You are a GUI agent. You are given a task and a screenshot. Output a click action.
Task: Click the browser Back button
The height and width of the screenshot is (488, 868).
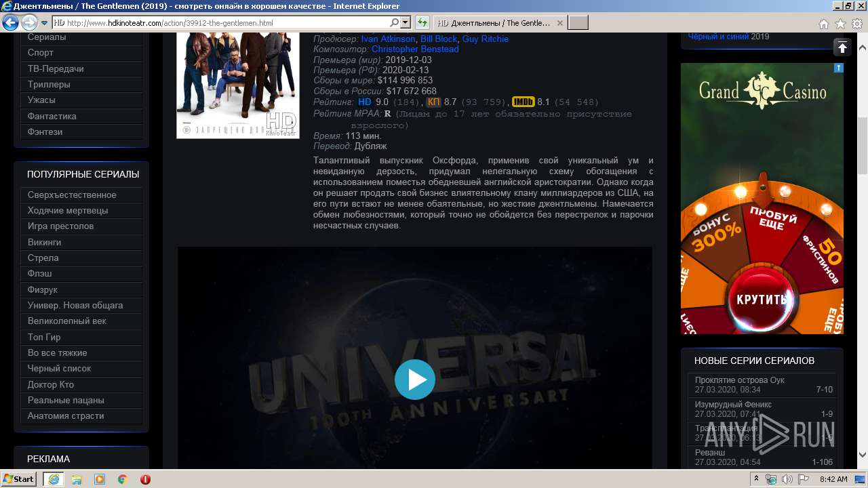(10, 23)
